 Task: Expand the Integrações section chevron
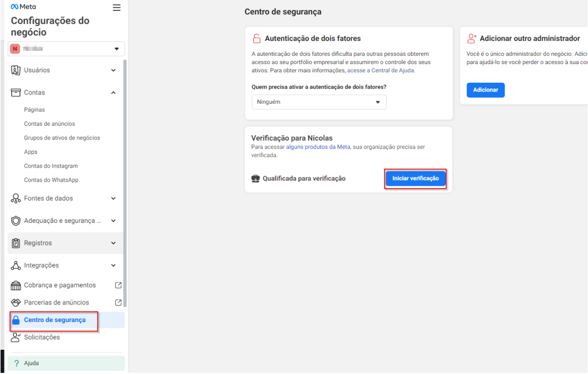(x=113, y=265)
